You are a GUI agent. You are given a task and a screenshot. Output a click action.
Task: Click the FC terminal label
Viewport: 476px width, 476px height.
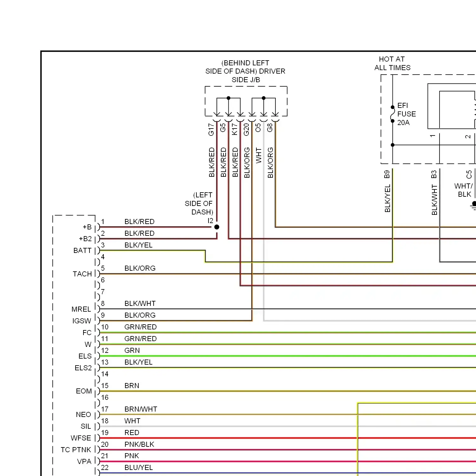point(87,333)
